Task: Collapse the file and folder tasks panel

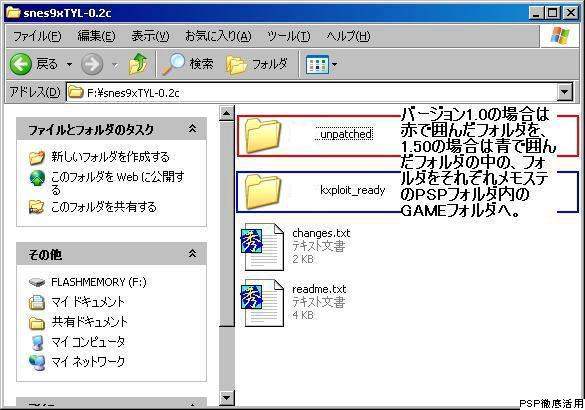Action: click(x=192, y=129)
